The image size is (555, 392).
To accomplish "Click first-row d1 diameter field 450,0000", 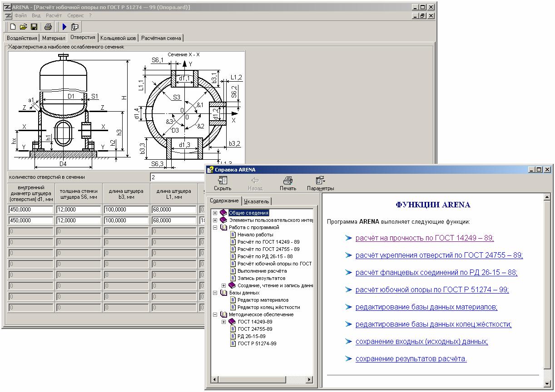I will point(31,210).
